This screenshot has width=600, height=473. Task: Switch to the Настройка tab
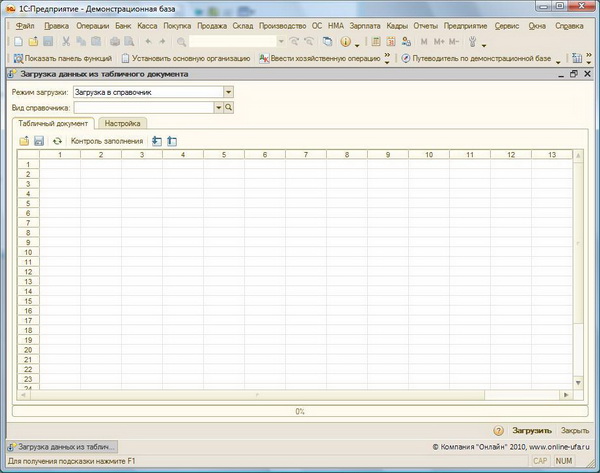click(x=122, y=123)
